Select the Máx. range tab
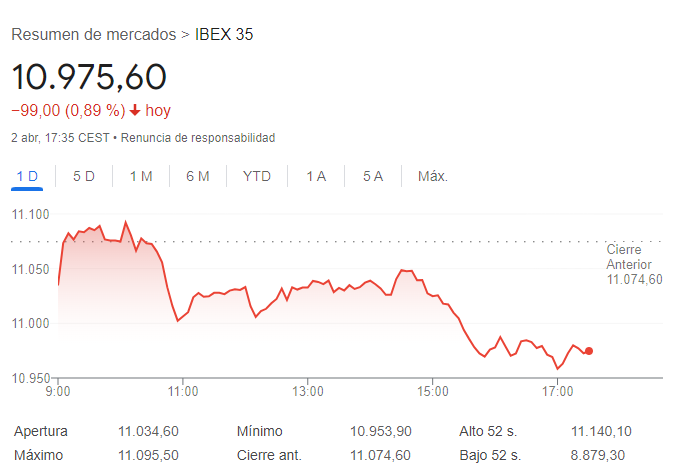This screenshot has width=691, height=474. 433,177
